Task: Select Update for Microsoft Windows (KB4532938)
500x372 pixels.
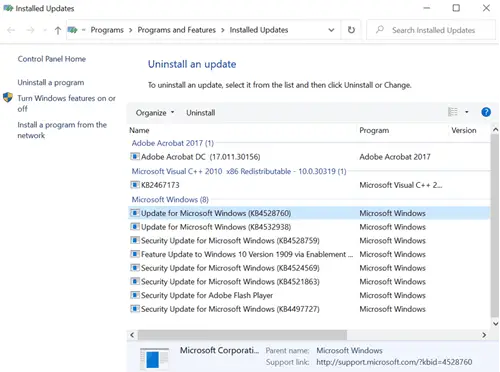Action: pos(309,227)
